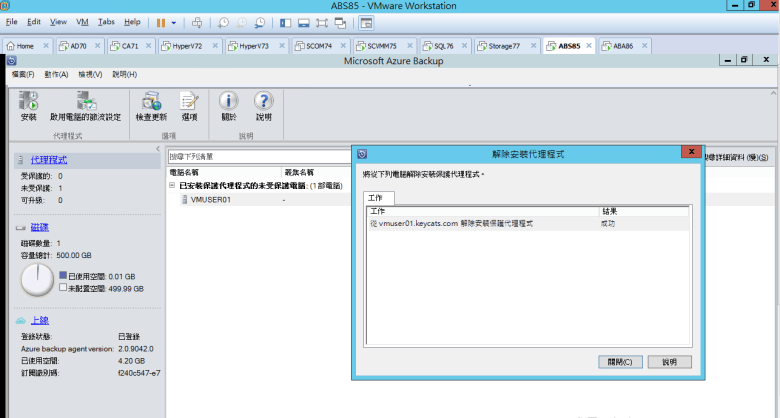Open 啟用電腦的節流設定 throttle settings
This screenshot has width=780, height=418.
85,105
